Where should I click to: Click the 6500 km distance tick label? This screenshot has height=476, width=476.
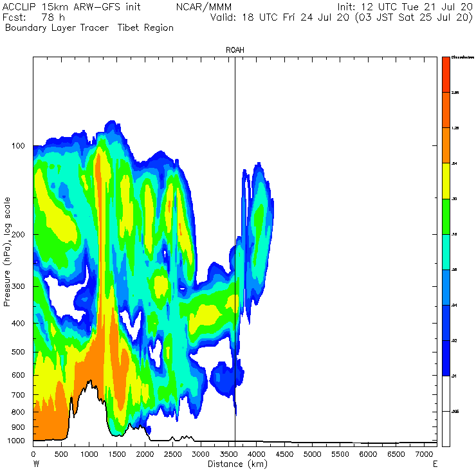(396, 454)
